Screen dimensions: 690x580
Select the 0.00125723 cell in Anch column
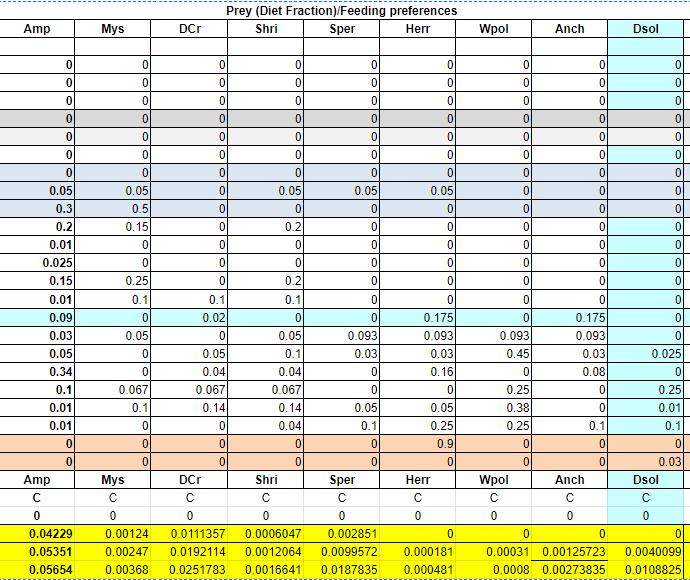click(x=569, y=552)
